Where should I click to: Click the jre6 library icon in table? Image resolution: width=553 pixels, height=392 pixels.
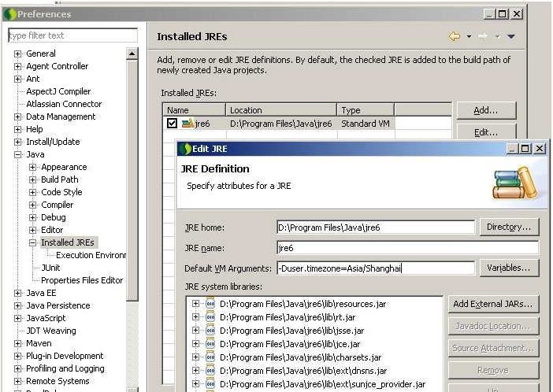click(187, 124)
